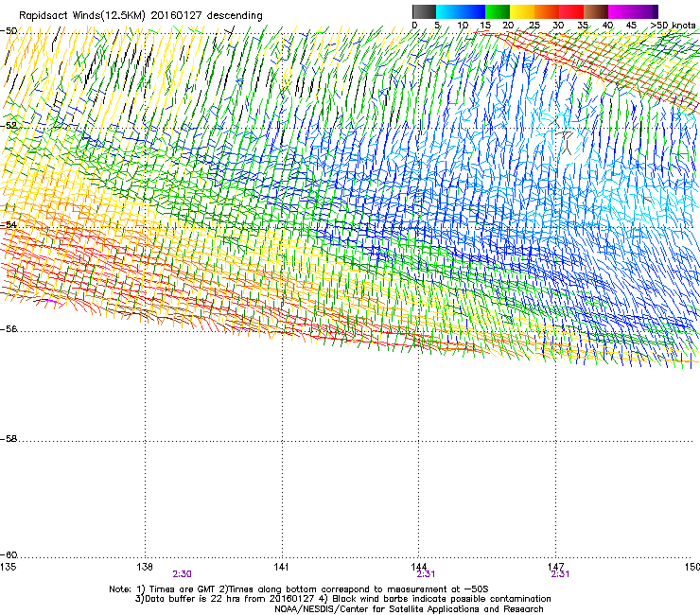Click the legend label '10'
The width and height of the screenshot is (700, 615).
(x=463, y=26)
